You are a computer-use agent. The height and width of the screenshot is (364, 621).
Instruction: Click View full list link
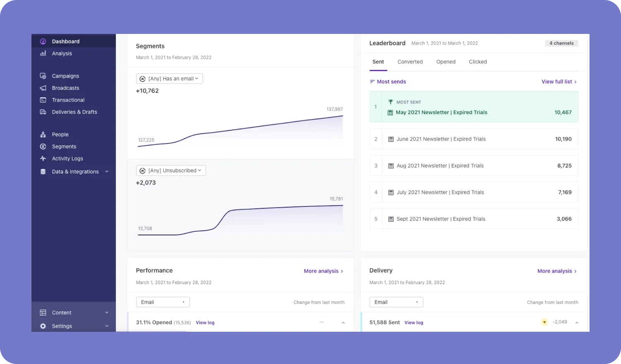[559, 81]
